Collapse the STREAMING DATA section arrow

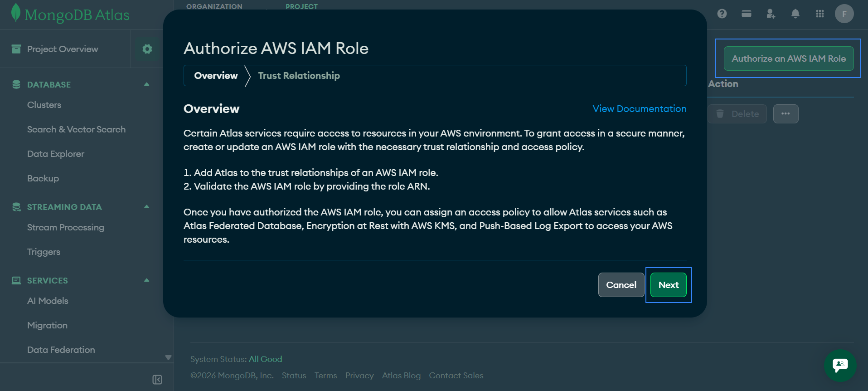146,207
